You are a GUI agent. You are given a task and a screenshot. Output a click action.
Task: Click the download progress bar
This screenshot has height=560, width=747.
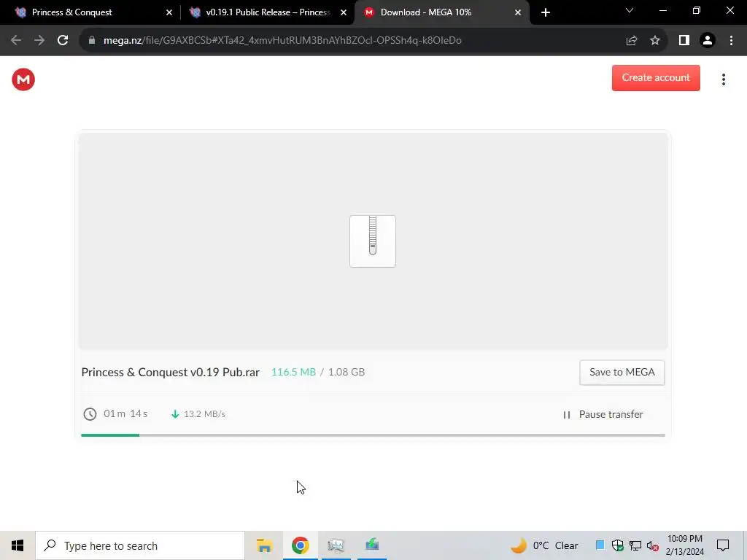pos(373,435)
